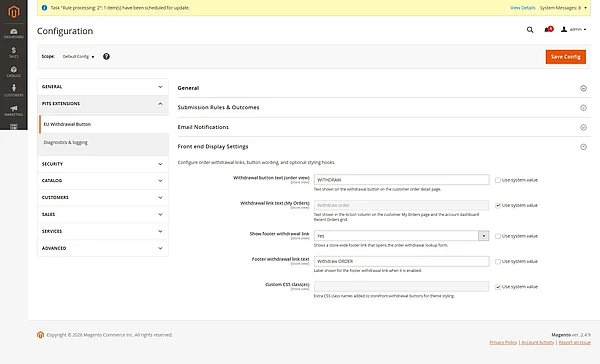600x364 pixels.
Task: Expand the GENERAL config tab group
Action: (x=103, y=87)
